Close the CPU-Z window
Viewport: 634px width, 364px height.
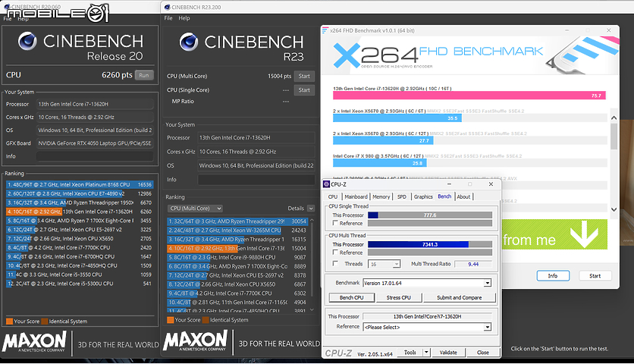491,184
